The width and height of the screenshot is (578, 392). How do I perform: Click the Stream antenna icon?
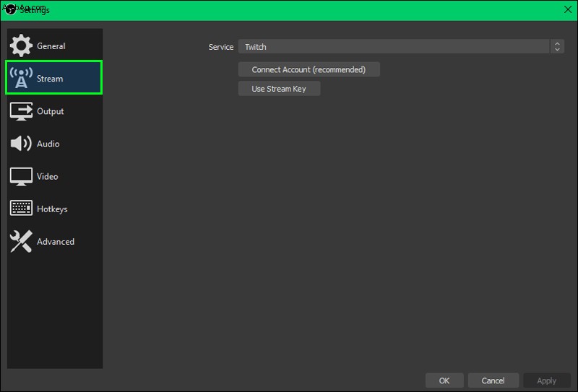point(21,78)
